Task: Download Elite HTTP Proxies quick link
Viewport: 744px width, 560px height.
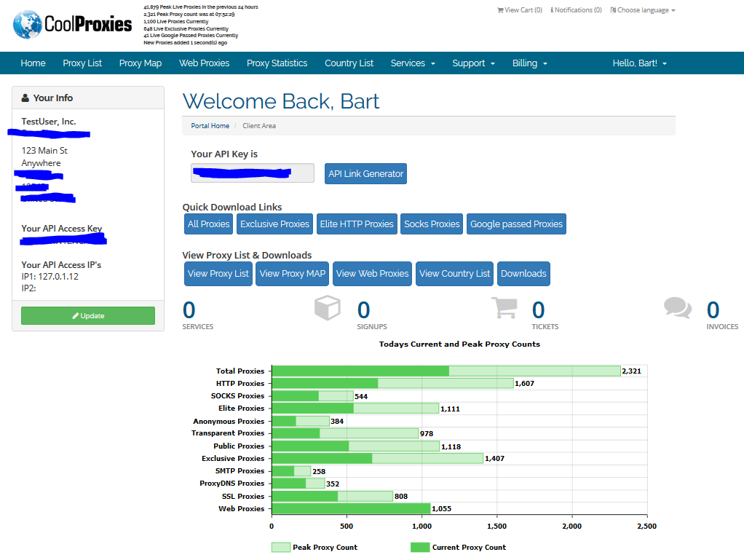Action: click(x=357, y=224)
